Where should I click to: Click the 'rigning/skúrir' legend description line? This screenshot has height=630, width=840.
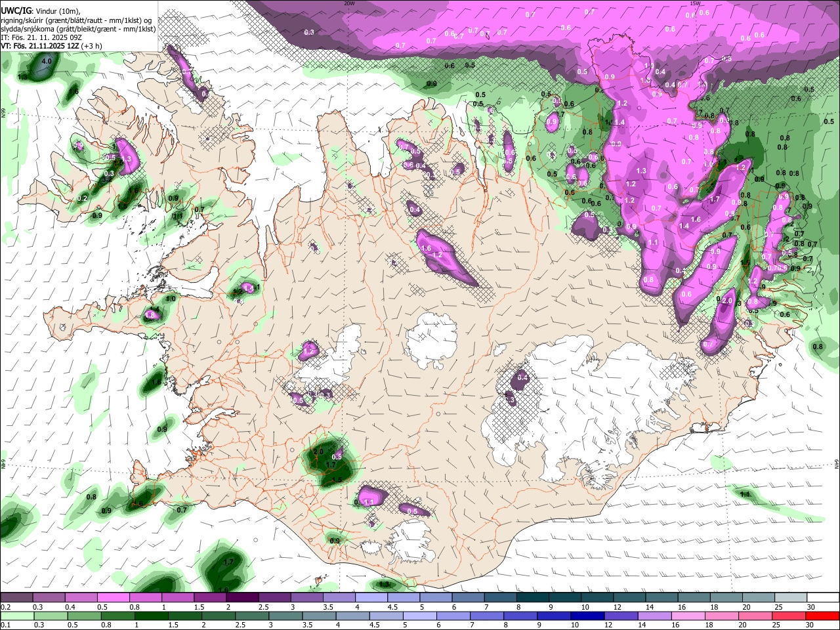pyautogui.click(x=75, y=20)
